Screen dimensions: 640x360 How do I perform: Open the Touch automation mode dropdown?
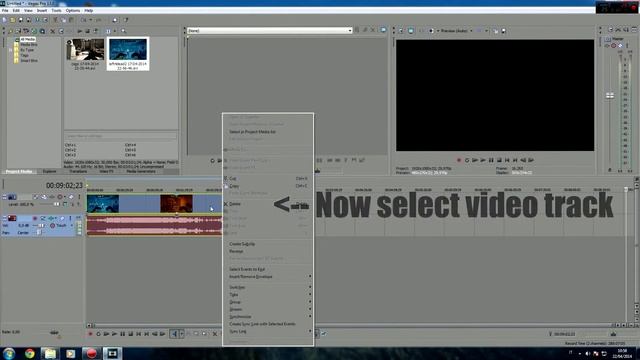72,225
